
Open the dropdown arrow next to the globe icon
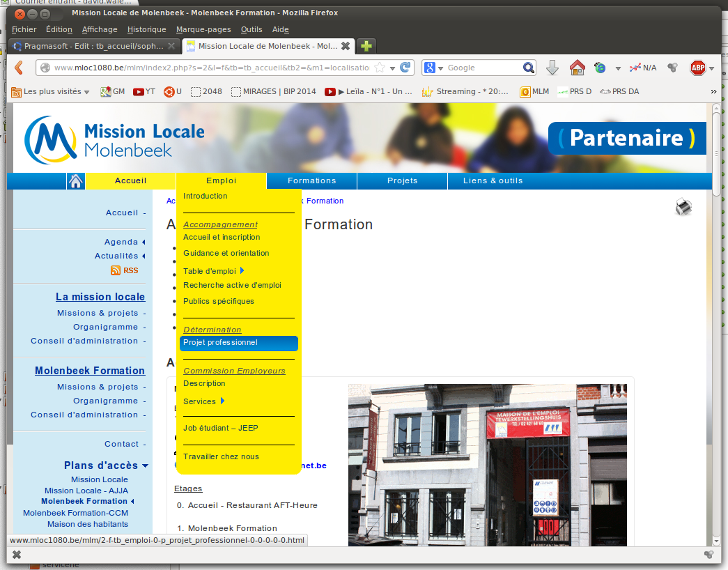(618, 68)
